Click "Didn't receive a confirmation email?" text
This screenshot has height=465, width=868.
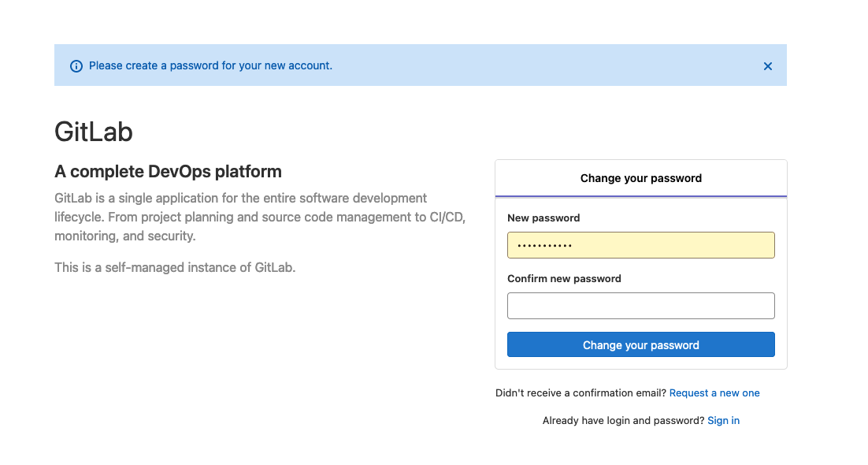[581, 393]
